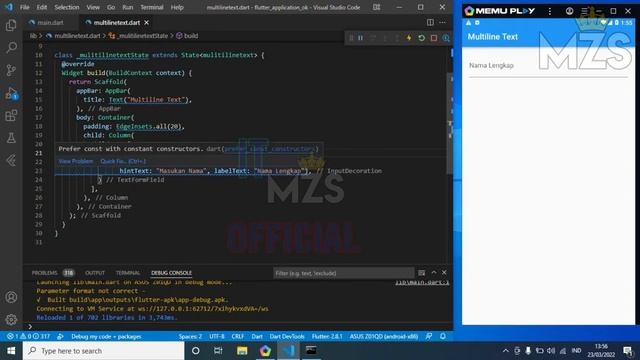Image resolution: width=640 pixels, height=360 pixels.
Task: Select the Dart language mode
Action: (x=257, y=336)
